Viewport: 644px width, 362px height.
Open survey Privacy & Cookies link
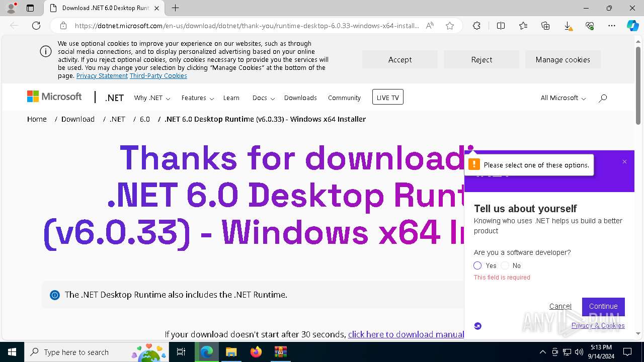pyautogui.click(x=598, y=325)
